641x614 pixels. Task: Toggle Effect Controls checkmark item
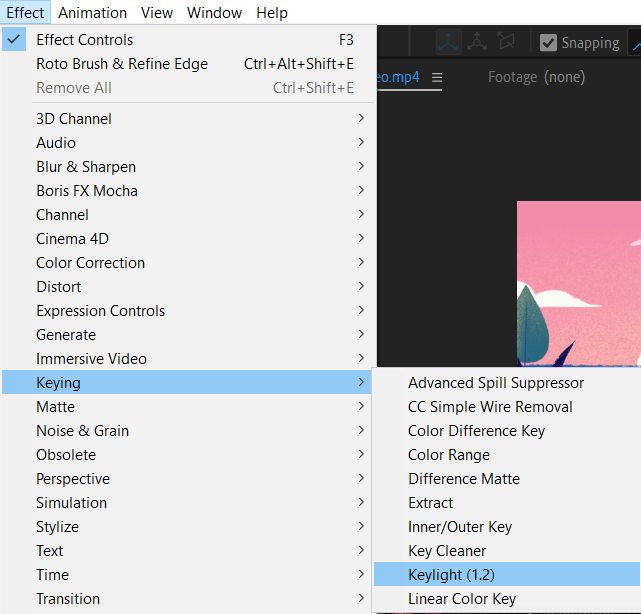(85, 40)
